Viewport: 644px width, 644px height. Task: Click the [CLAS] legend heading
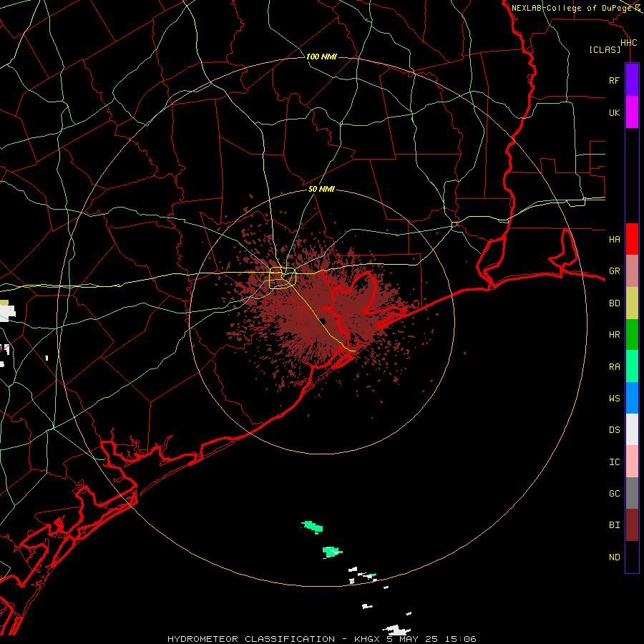click(605, 49)
